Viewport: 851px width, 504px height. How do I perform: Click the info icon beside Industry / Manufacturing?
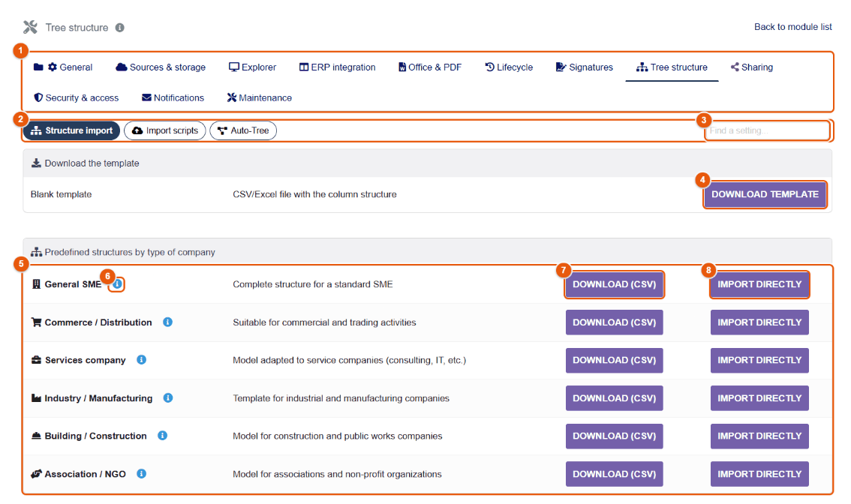(168, 397)
